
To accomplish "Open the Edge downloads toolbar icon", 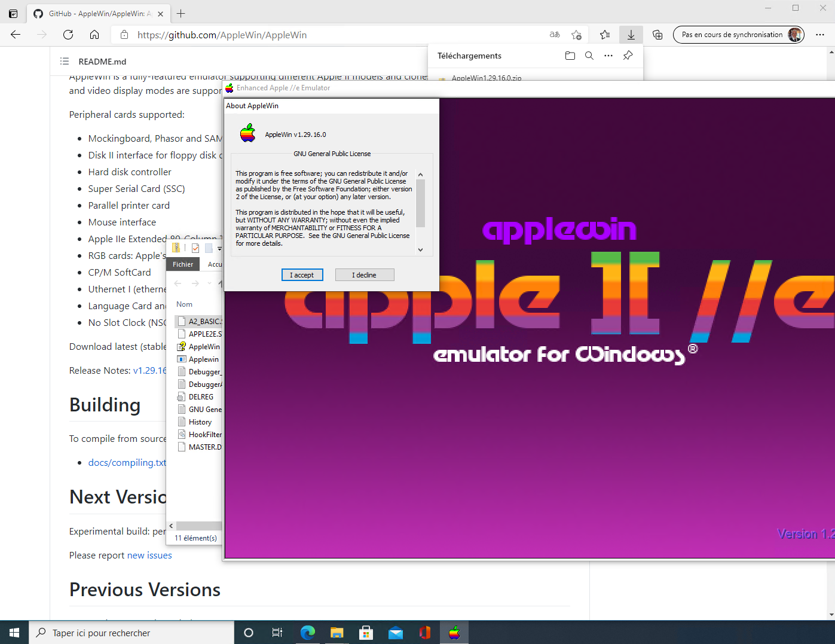I will (x=631, y=35).
